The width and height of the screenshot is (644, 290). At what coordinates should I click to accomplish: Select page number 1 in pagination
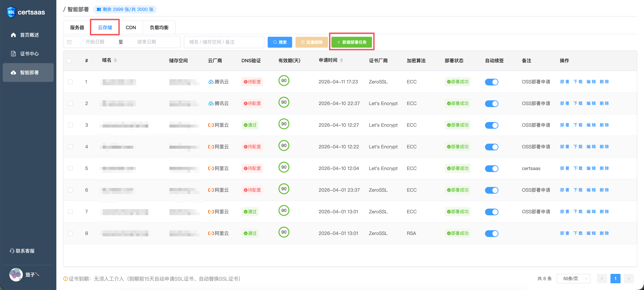[615, 278]
